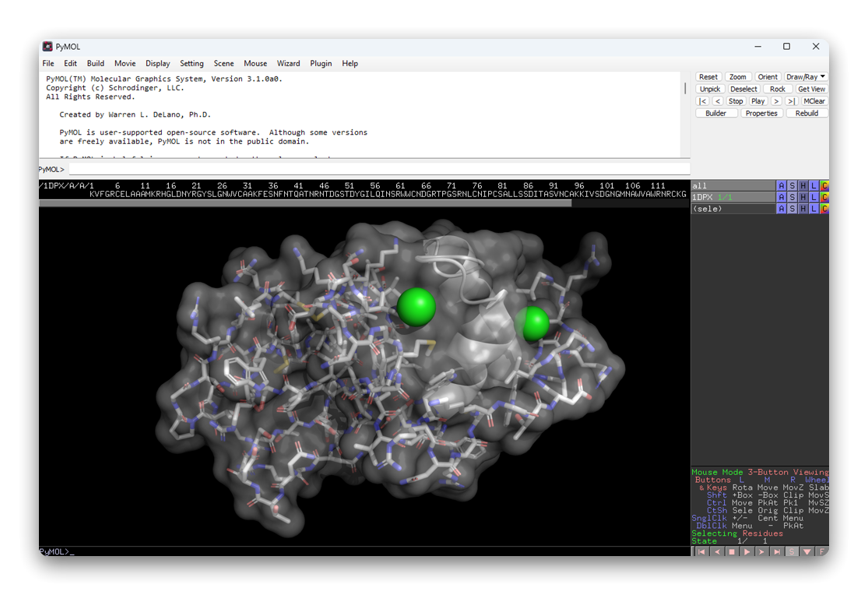The height and width of the screenshot is (595, 868).
Task: Click the 'Selecting Residues' mode label
Action: point(737,533)
